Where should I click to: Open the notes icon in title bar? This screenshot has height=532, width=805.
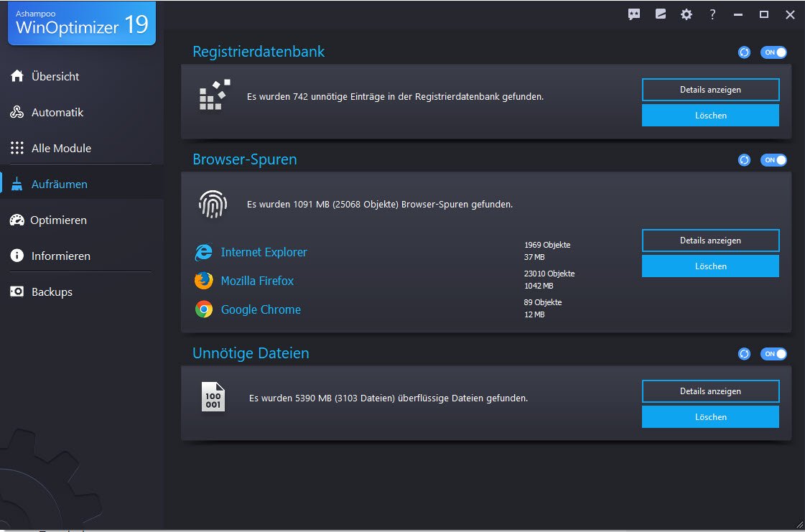[661, 14]
